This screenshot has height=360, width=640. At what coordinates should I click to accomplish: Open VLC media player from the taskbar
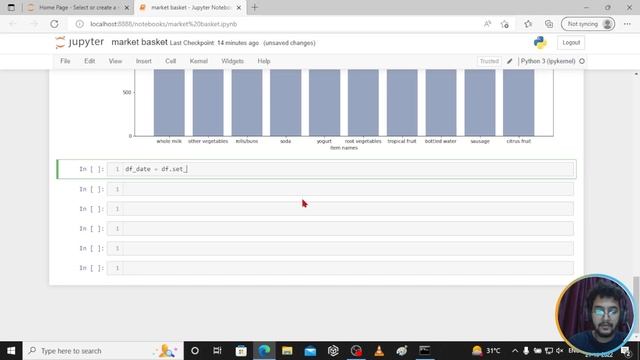click(379, 351)
